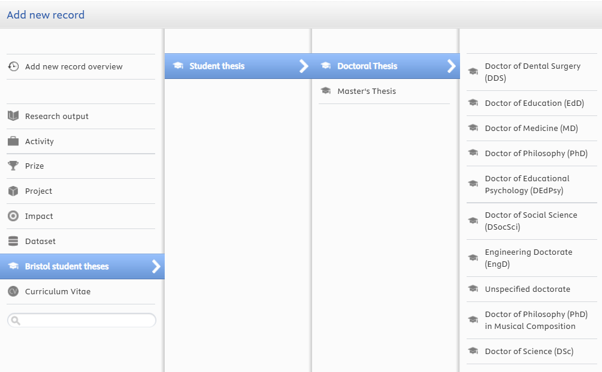Expand the chevron on Doctoral Thesis
The width and height of the screenshot is (602, 372).
coord(451,66)
